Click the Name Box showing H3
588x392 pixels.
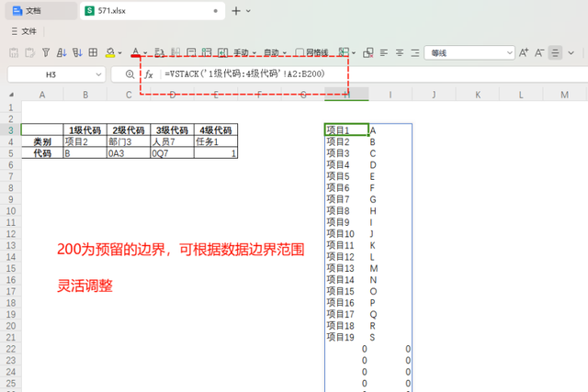pyautogui.click(x=51, y=74)
